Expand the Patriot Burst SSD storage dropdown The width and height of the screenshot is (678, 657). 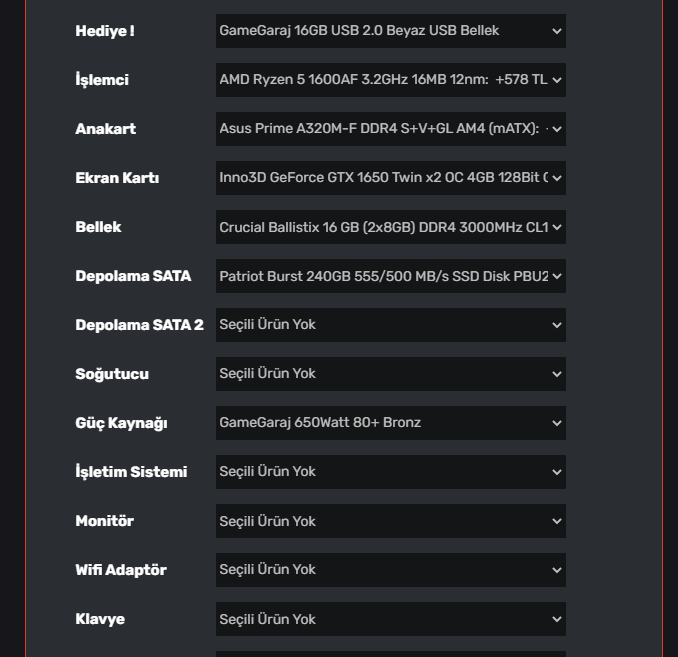(x=390, y=276)
